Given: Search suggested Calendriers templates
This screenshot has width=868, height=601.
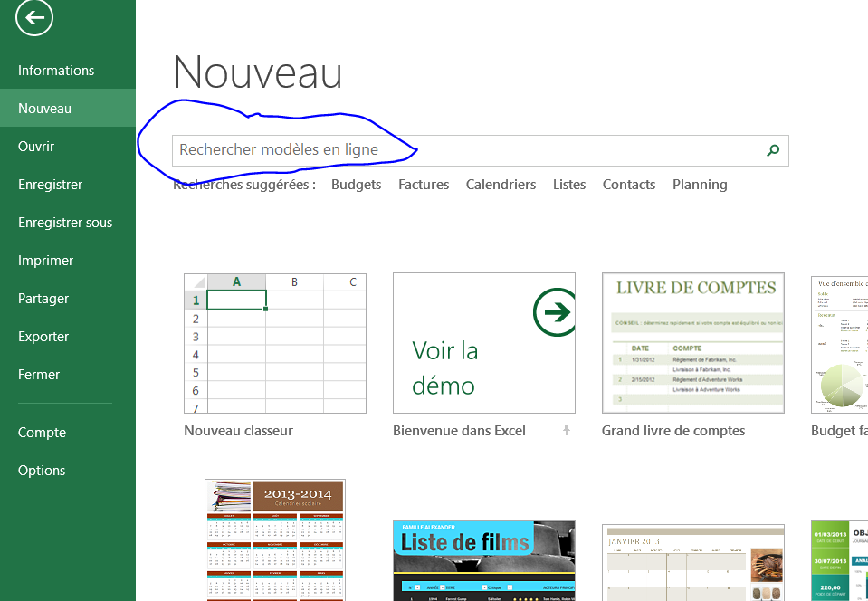Looking at the screenshot, I should (x=501, y=185).
